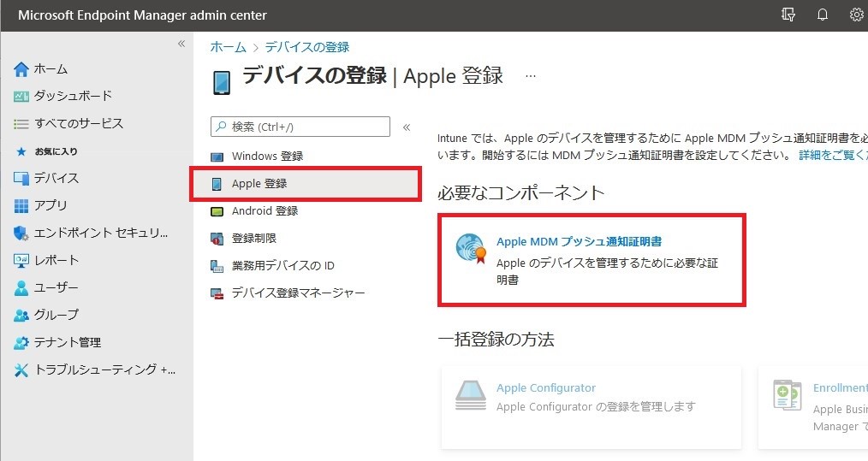This screenshot has width=868, height=461.
Task: Click the 登録制限 icon
Action: [x=217, y=239]
